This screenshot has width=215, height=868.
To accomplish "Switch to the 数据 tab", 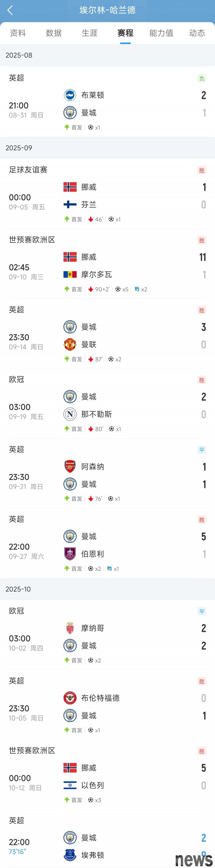I will (54, 33).
